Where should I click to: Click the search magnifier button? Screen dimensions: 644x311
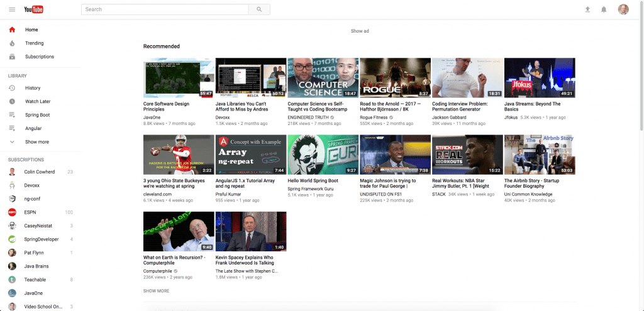click(259, 9)
